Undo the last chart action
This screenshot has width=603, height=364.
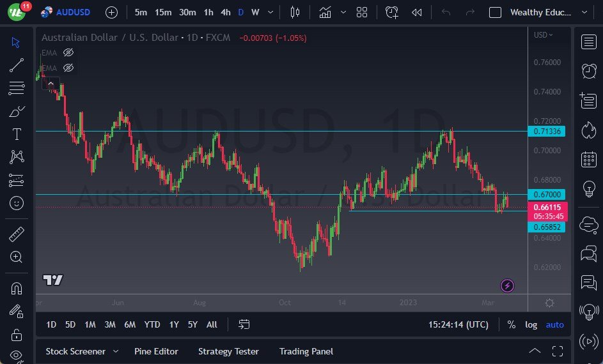point(446,12)
